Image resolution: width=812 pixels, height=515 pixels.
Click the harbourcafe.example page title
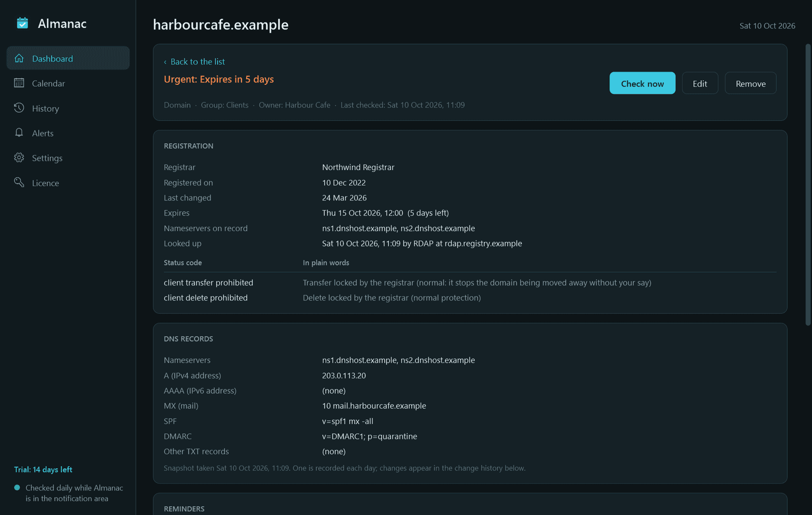tap(221, 24)
